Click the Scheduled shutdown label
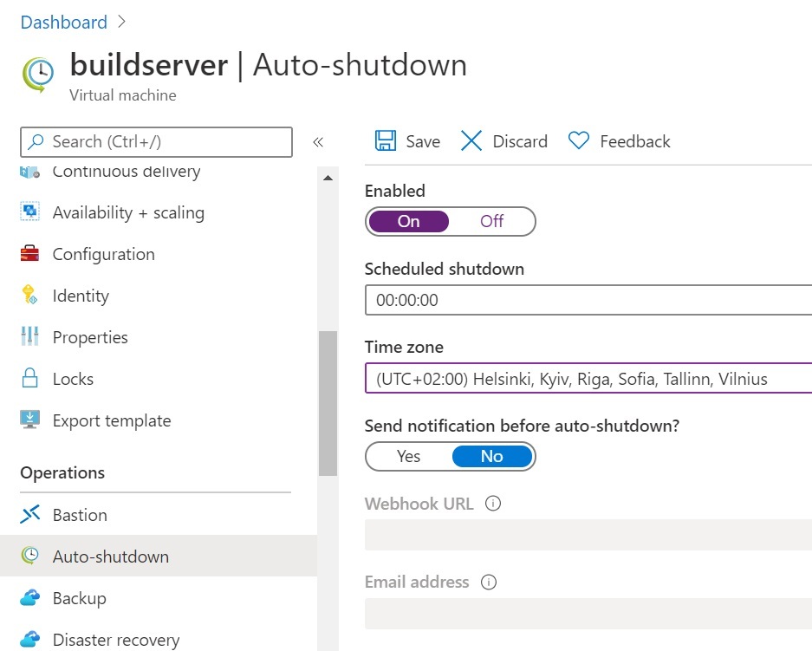Image resolution: width=812 pixels, height=651 pixels. tap(445, 269)
